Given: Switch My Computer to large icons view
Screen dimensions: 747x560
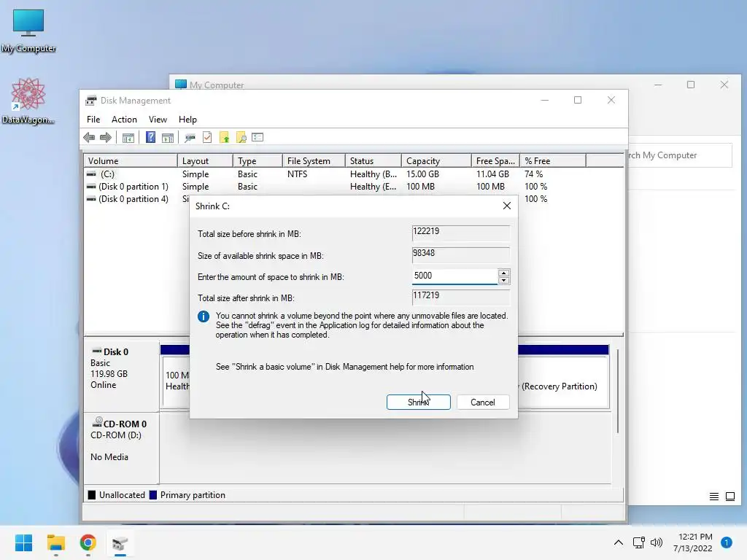Looking at the screenshot, I should point(729,497).
